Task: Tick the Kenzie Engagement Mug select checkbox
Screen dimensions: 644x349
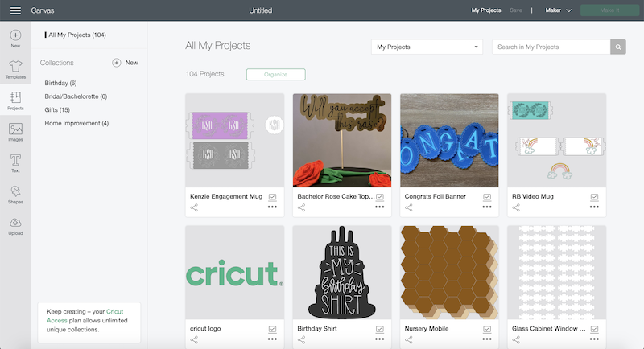Action: point(272,197)
